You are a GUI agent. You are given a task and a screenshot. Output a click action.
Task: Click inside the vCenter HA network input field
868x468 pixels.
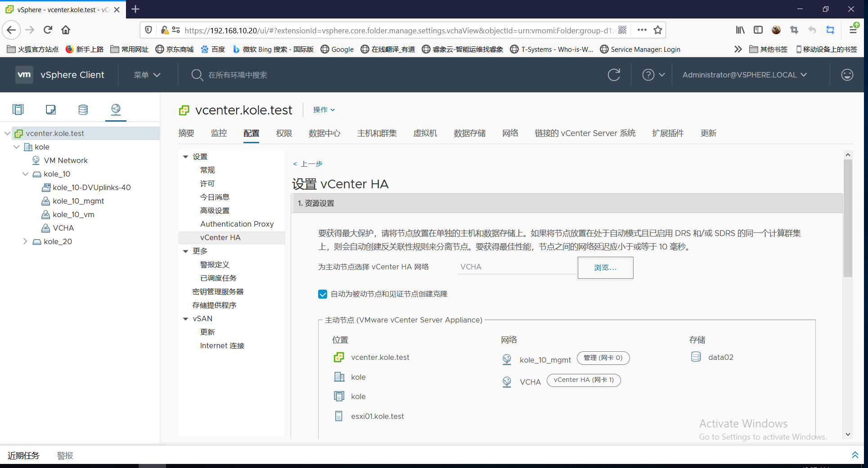click(516, 266)
